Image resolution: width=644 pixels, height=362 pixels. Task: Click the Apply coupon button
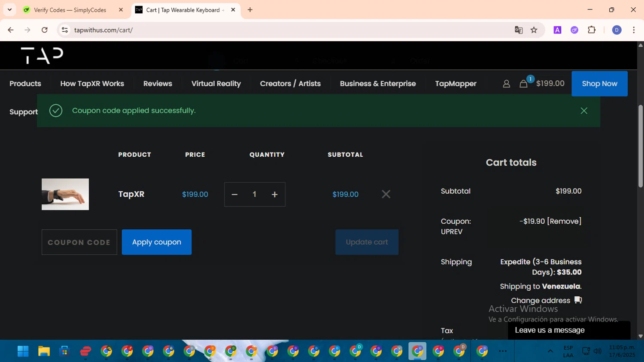157,242
